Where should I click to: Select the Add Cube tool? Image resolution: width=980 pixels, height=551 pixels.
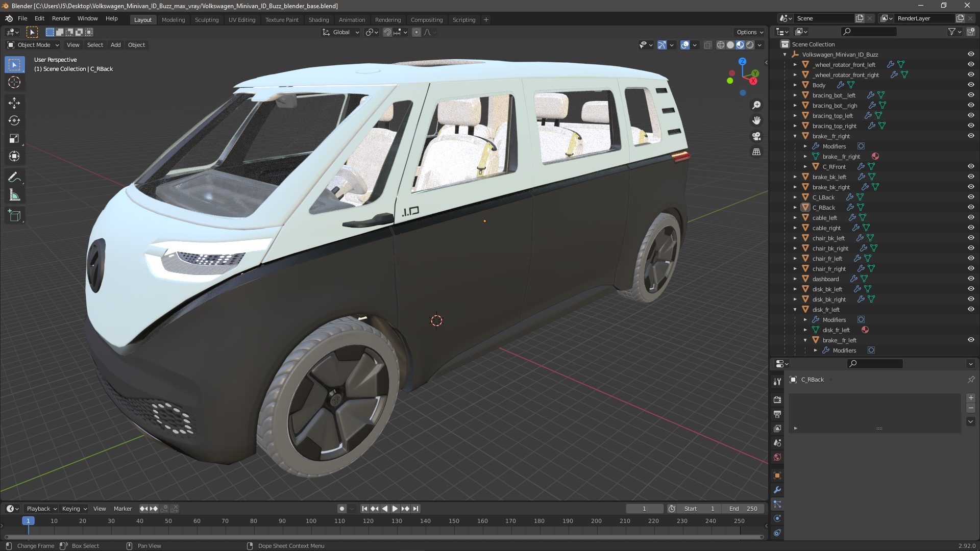point(14,215)
